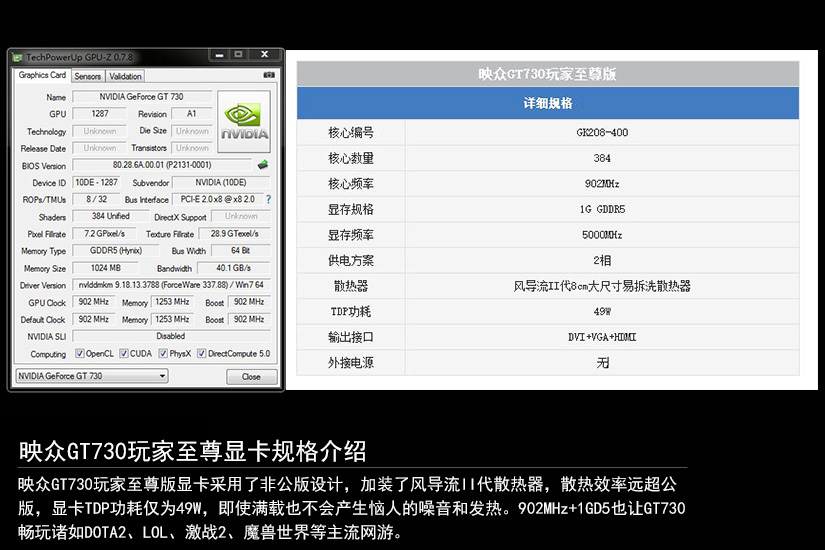Click the Bus Interface question mark icon
The height and width of the screenshot is (550, 825).
[x=268, y=199]
